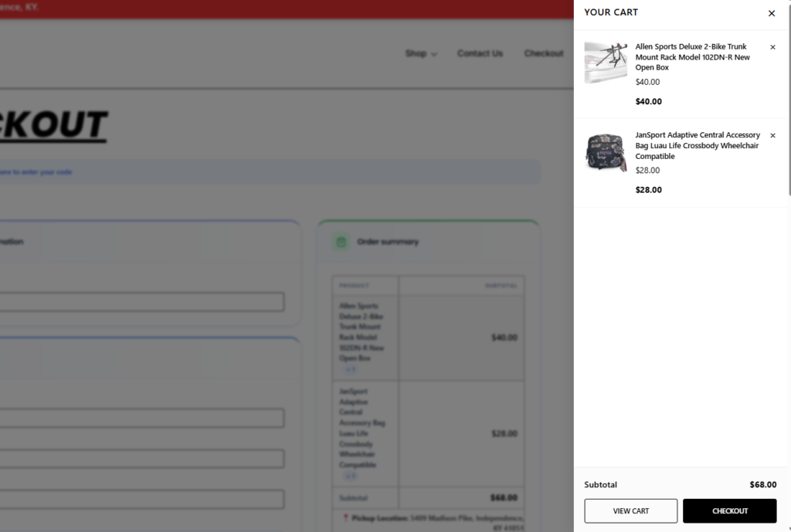Click the Pickup Location pin icon

coord(345,518)
